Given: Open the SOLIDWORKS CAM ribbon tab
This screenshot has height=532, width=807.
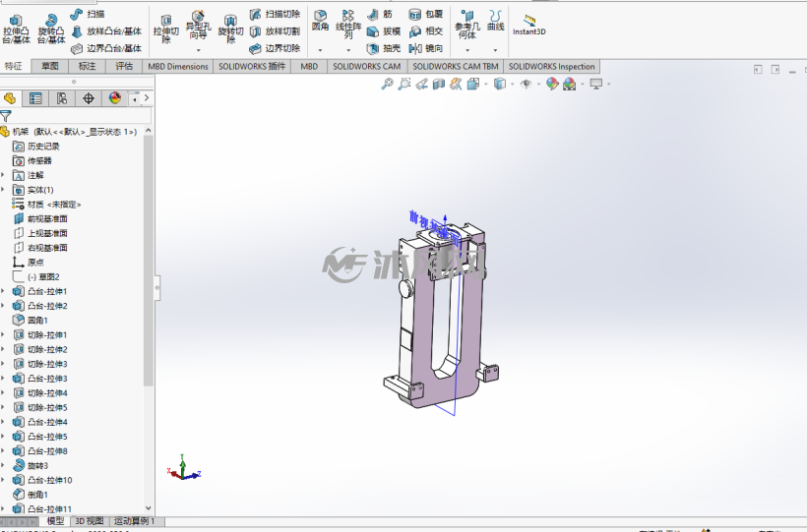Looking at the screenshot, I should tap(366, 66).
